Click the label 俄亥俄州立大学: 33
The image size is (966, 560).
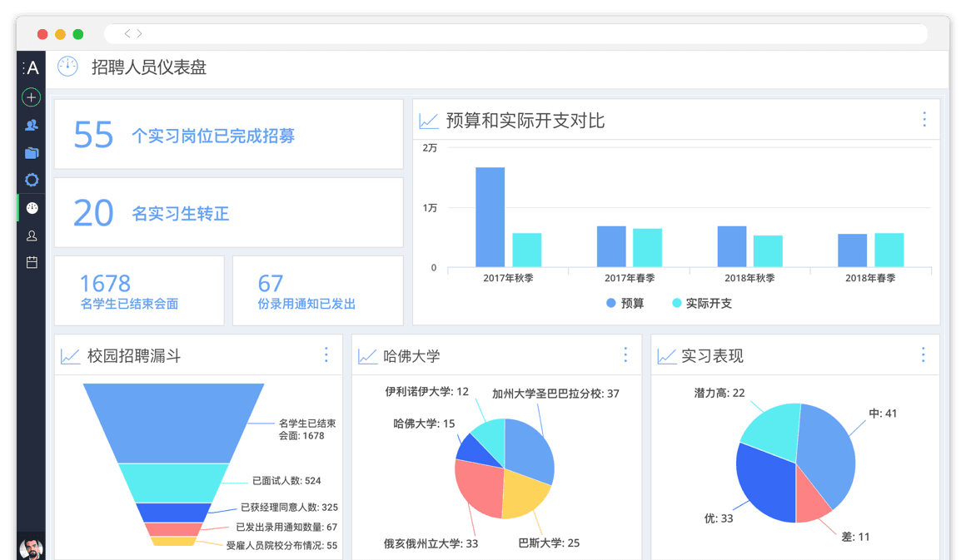[x=431, y=543]
